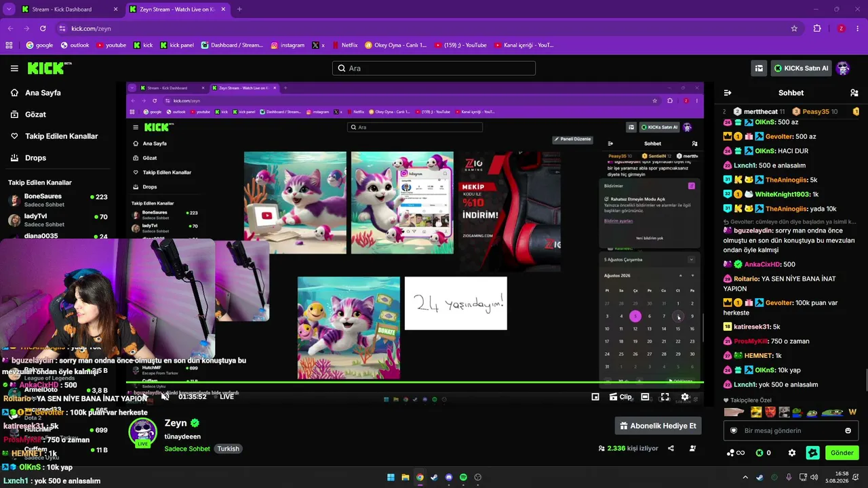The image size is (868, 488).
Task: Open the Netflix bookmark
Action: [344, 45]
